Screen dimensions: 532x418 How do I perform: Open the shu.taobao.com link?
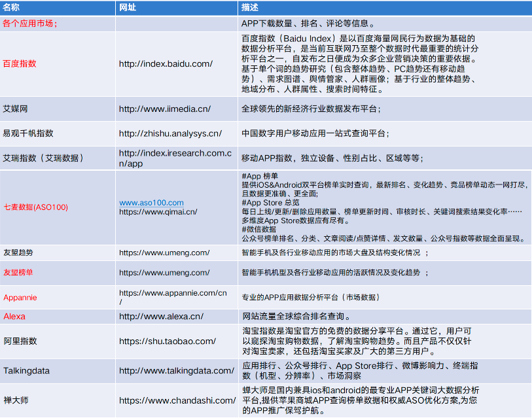coord(167,341)
